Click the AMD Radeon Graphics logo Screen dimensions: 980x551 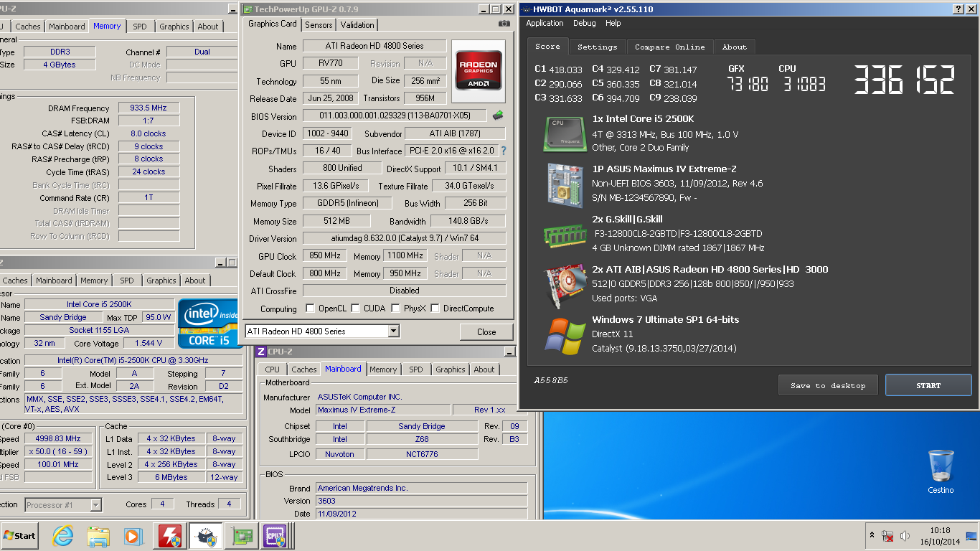pos(478,71)
